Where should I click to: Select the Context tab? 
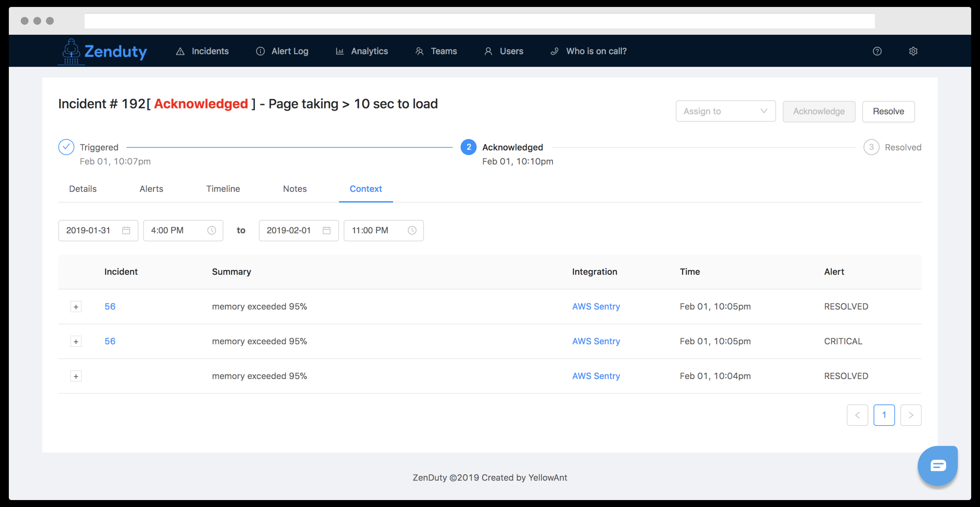pyautogui.click(x=366, y=189)
